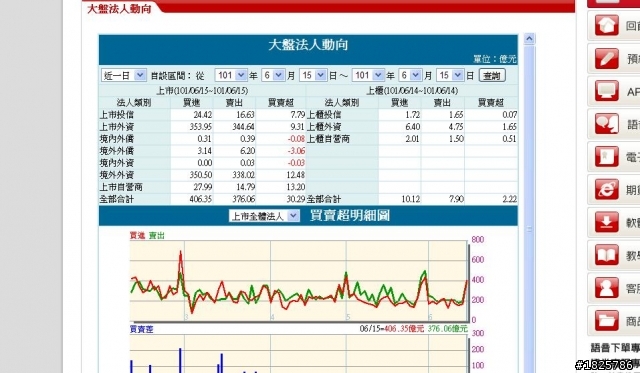Click the 查詢 query button
Viewport: 640px width, 373px height.
tap(492, 75)
